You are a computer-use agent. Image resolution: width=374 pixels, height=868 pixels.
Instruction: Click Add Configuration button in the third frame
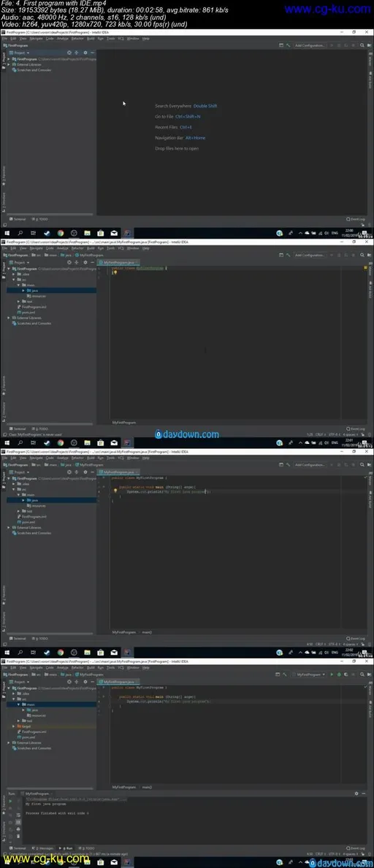pyautogui.click(x=310, y=465)
